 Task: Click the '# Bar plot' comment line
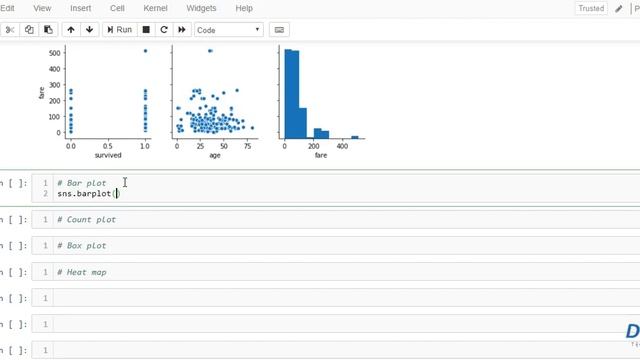[x=82, y=183]
